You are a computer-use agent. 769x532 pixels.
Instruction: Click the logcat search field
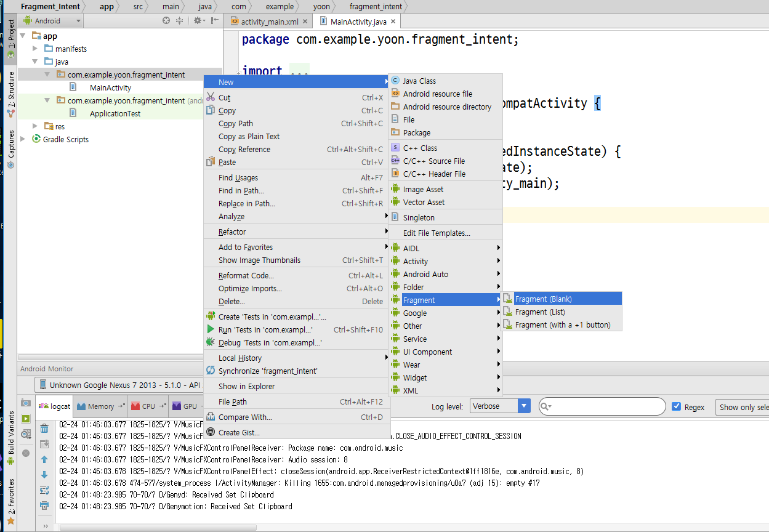click(x=602, y=406)
